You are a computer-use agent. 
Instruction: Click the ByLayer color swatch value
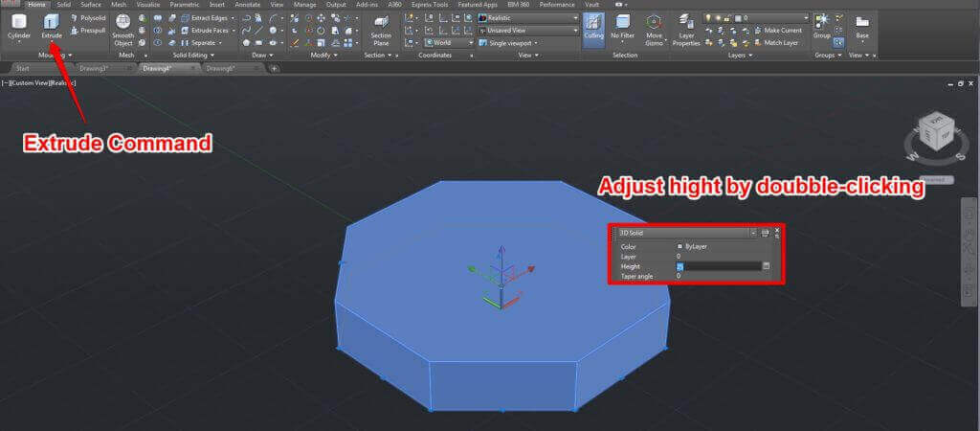(x=692, y=246)
